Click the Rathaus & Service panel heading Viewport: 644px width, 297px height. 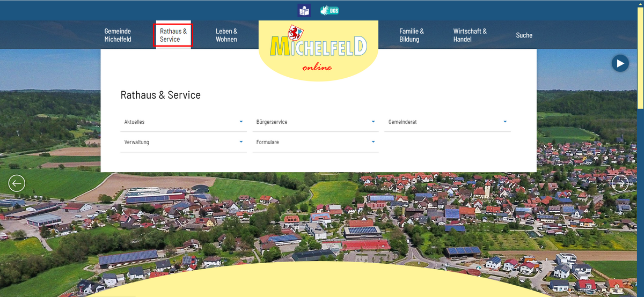click(160, 95)
